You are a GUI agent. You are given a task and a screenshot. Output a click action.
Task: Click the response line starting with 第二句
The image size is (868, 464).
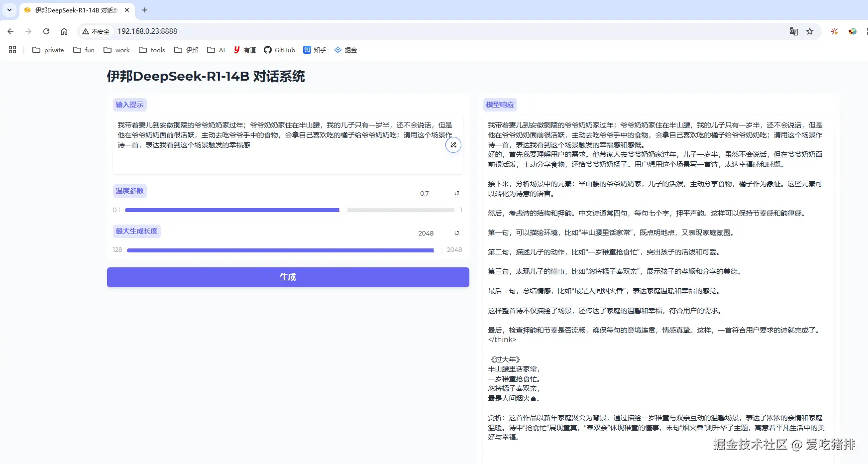(605, 252)
